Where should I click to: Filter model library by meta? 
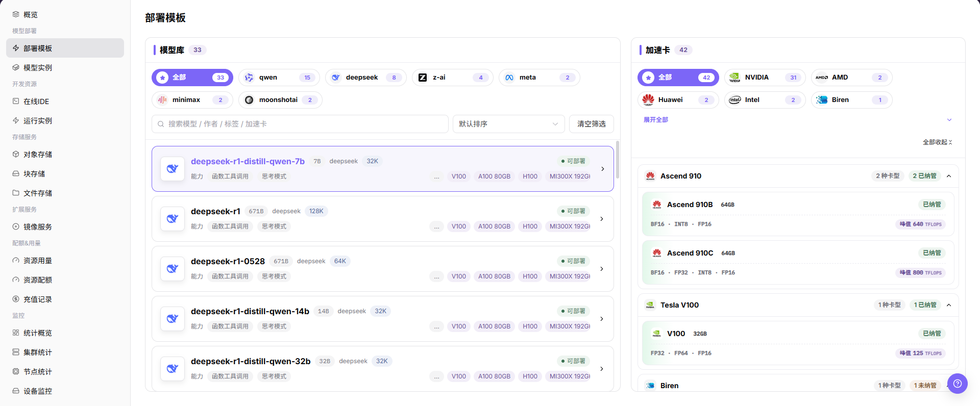(540, 78)
